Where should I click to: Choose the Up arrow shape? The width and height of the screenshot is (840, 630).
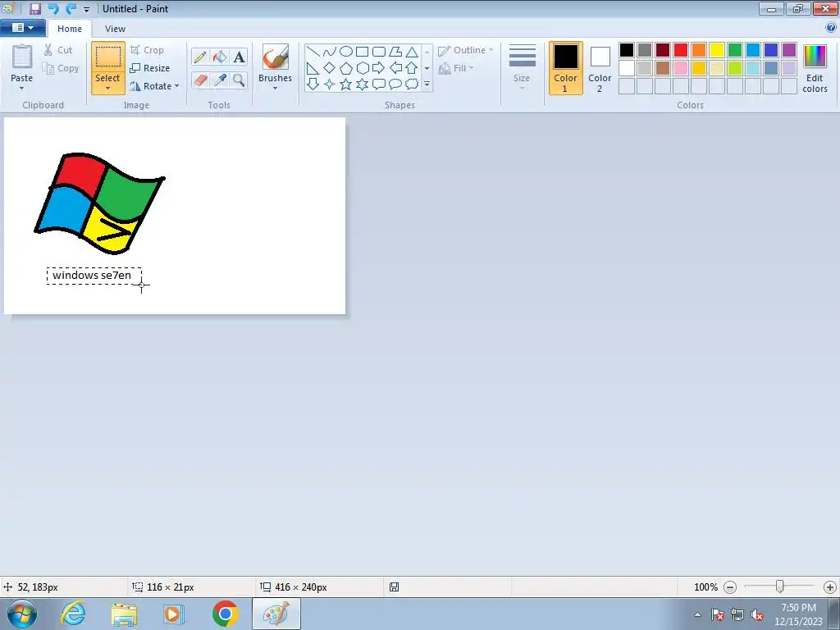412,68
